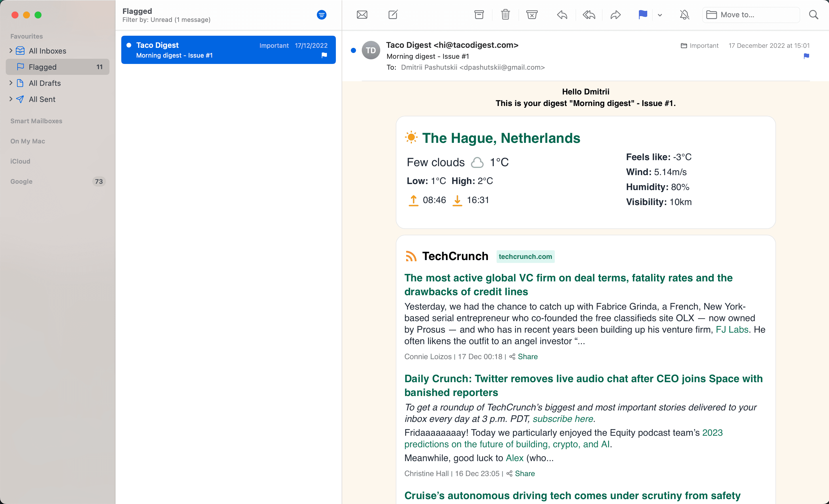
Task: Click the flag message icon in toolbar
Action: tap(642, 15)
